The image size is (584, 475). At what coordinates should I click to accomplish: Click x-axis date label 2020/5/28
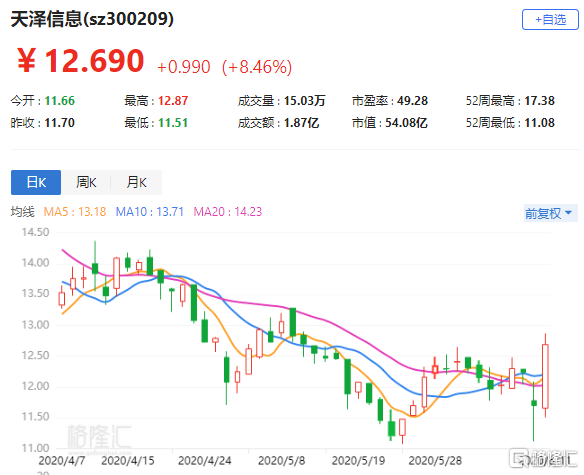point(435,461)
